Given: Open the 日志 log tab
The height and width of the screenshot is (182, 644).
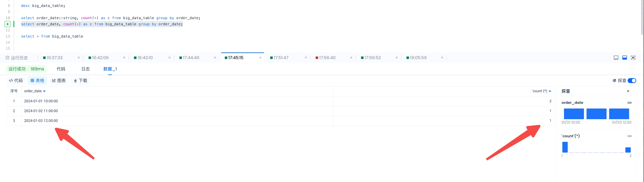Looking at the screenshot, I should click(86, 69).
